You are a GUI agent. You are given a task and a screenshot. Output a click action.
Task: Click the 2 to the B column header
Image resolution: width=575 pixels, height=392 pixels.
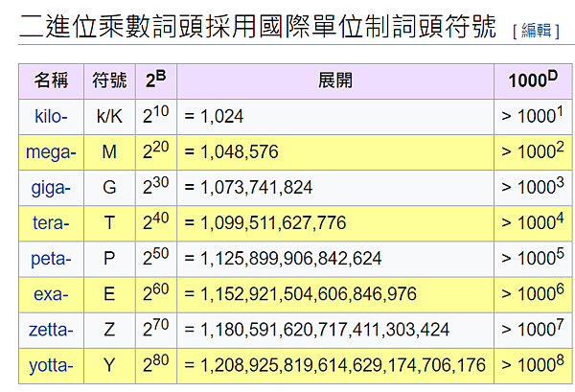[x=156, y=81]
